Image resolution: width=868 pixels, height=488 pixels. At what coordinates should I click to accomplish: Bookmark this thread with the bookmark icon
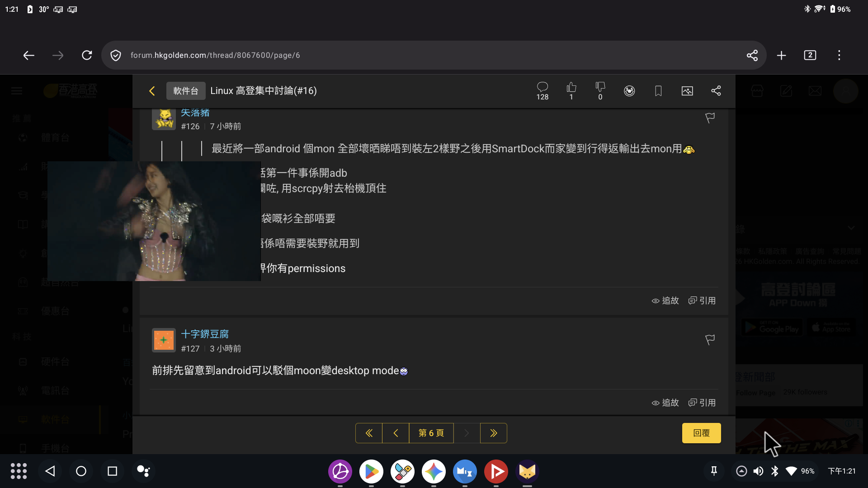[x=658, y=91]
